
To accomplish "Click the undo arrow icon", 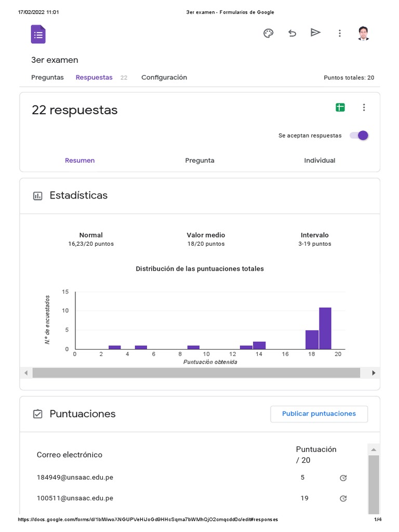I will point(292,33).
